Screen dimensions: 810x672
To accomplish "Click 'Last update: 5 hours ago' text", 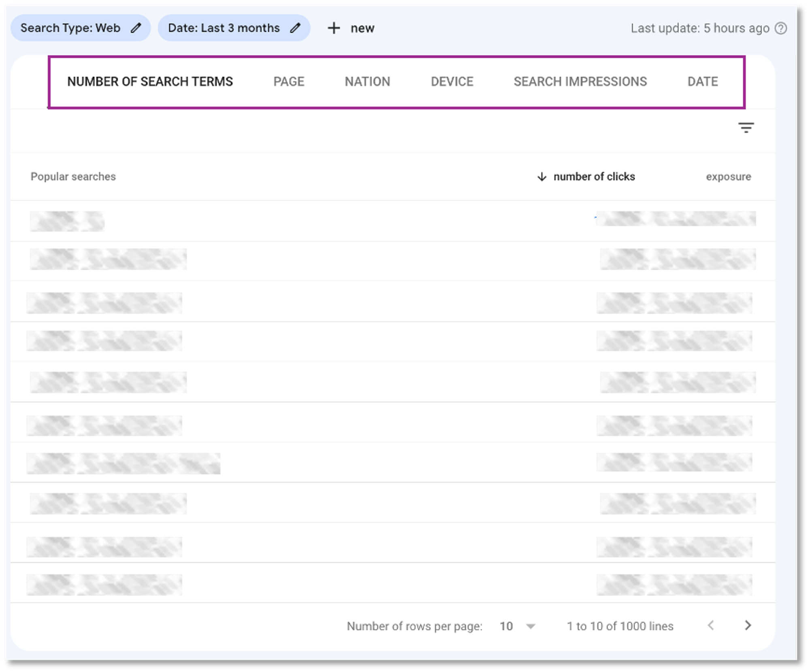I will coord(700,28).
